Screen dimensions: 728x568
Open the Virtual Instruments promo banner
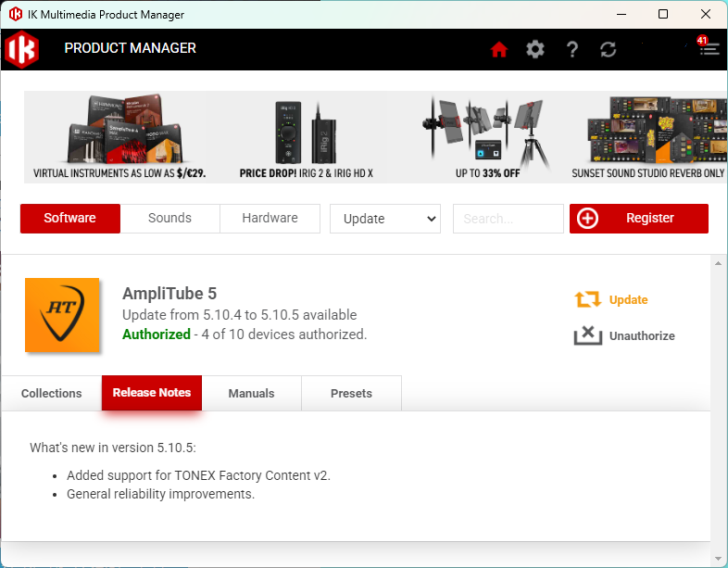tap(119, 137)
